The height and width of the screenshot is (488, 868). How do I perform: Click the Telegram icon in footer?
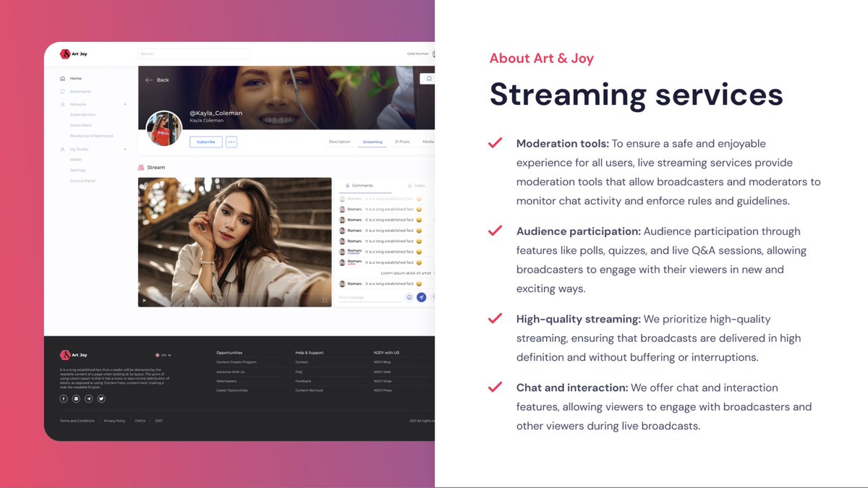click(x=89, y=398)
